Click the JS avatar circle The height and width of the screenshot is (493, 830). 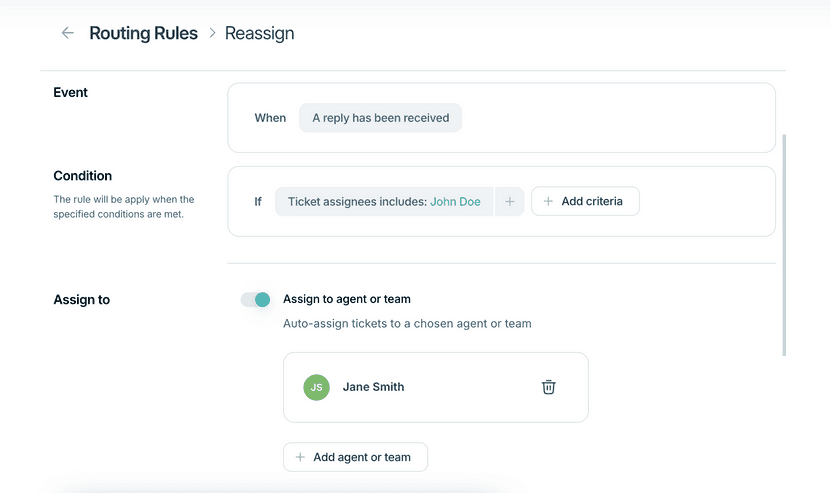317,387
